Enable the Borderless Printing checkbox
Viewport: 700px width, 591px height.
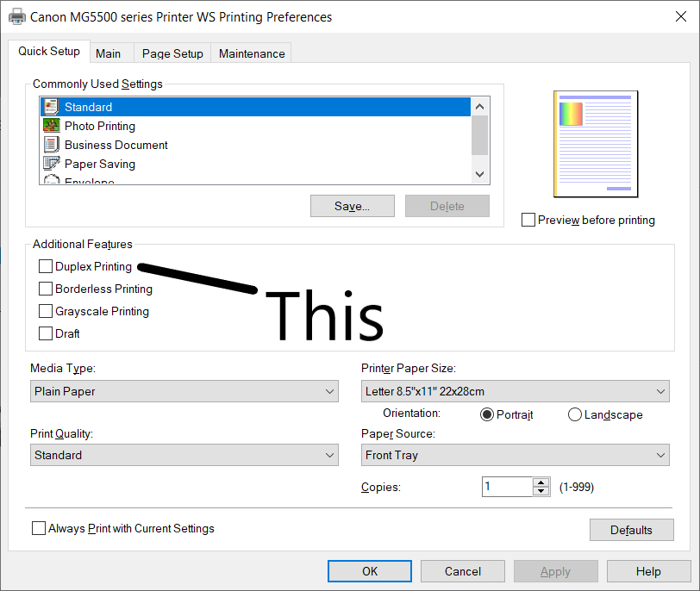click(46, 289)
